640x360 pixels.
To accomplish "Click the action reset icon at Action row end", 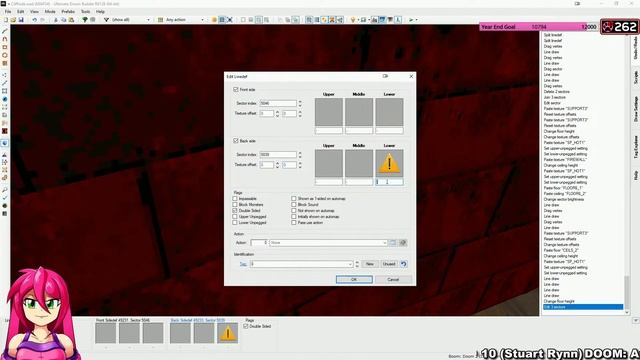I will [403, 242].
